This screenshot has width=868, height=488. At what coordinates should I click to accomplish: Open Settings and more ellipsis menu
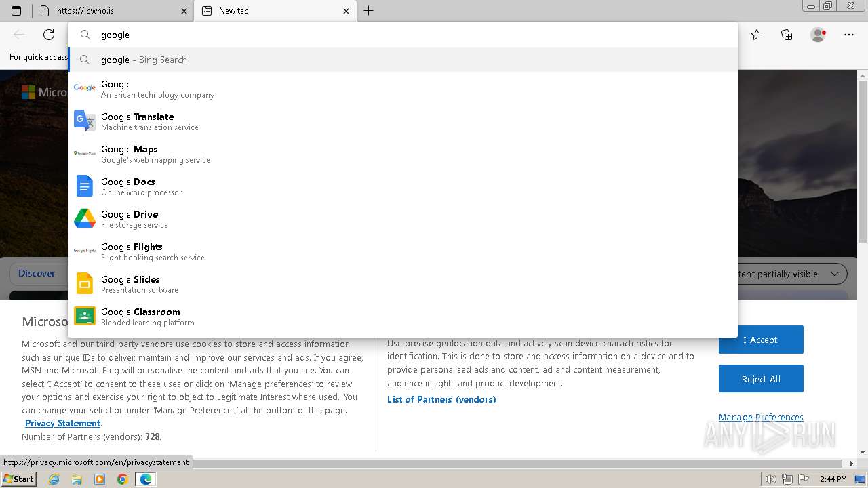pyautogui.click(x=849, y=35)
